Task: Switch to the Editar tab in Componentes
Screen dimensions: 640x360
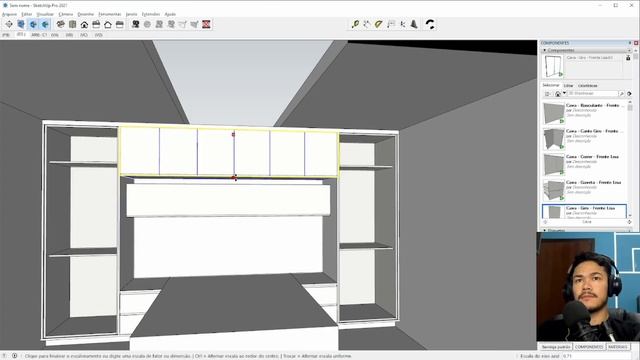Action: (568, 86)
